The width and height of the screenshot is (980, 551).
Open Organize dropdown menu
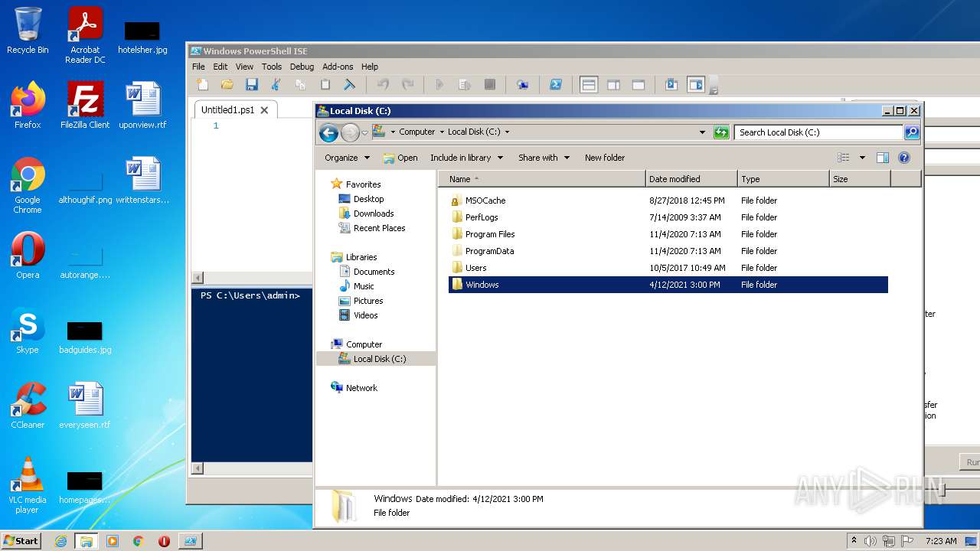click(347, 158)
